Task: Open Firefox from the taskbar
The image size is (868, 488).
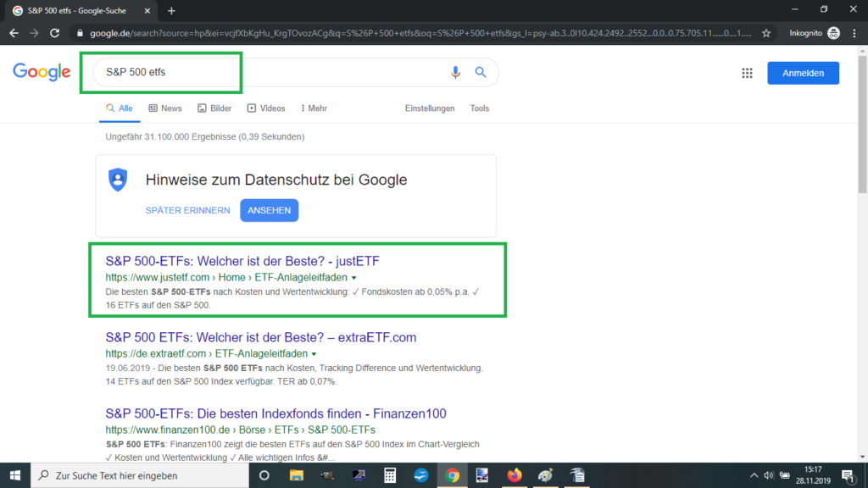Action: coord(515,475)
